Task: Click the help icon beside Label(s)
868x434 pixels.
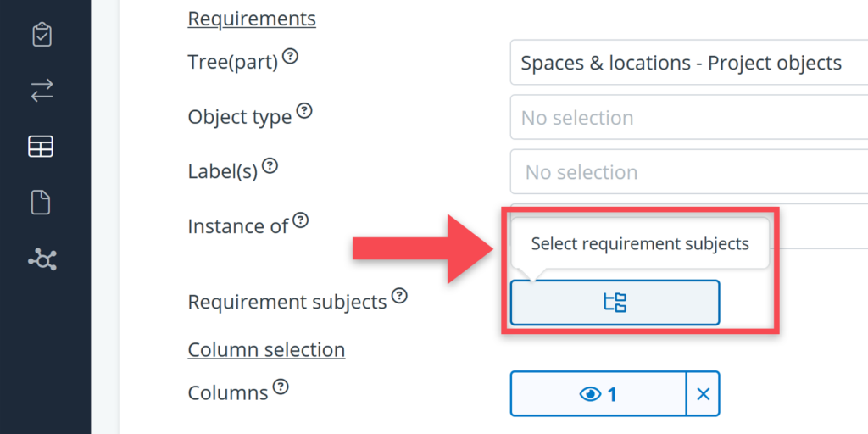Action: (270, 165)
